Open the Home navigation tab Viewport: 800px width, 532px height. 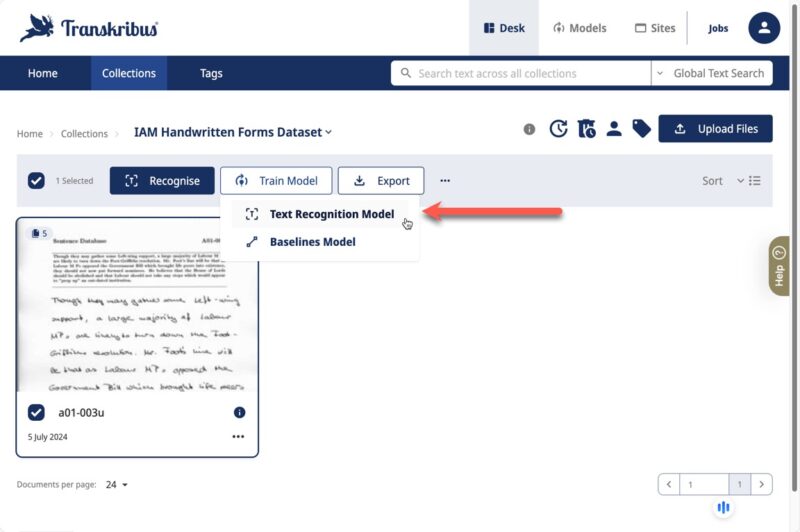tap(43, 73)
